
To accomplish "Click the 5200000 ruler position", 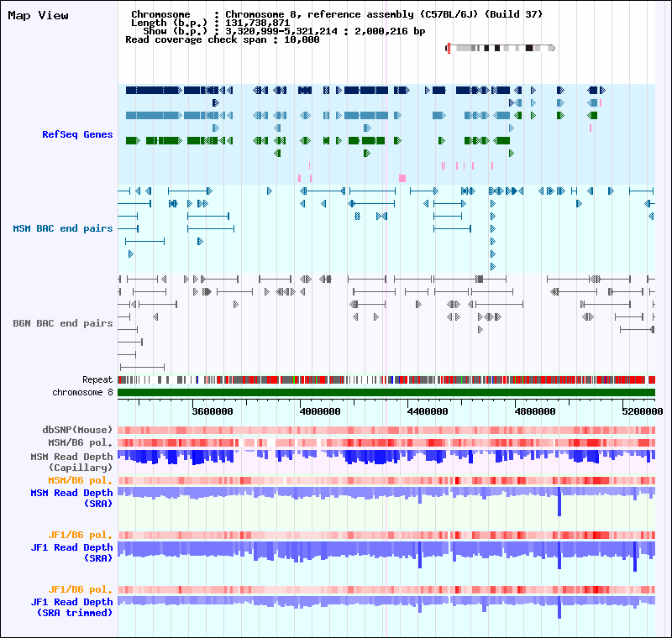I will pos(643,411).
